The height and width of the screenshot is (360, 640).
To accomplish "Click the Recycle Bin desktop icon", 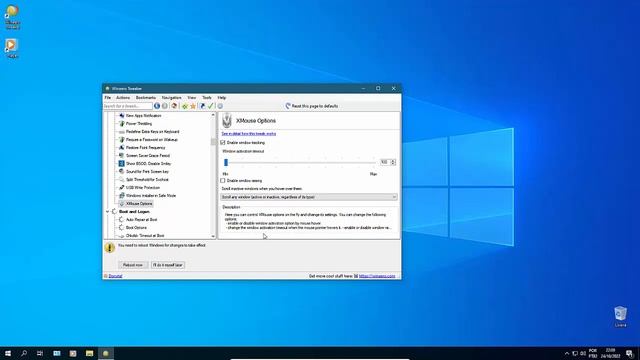I will (620, 316).
